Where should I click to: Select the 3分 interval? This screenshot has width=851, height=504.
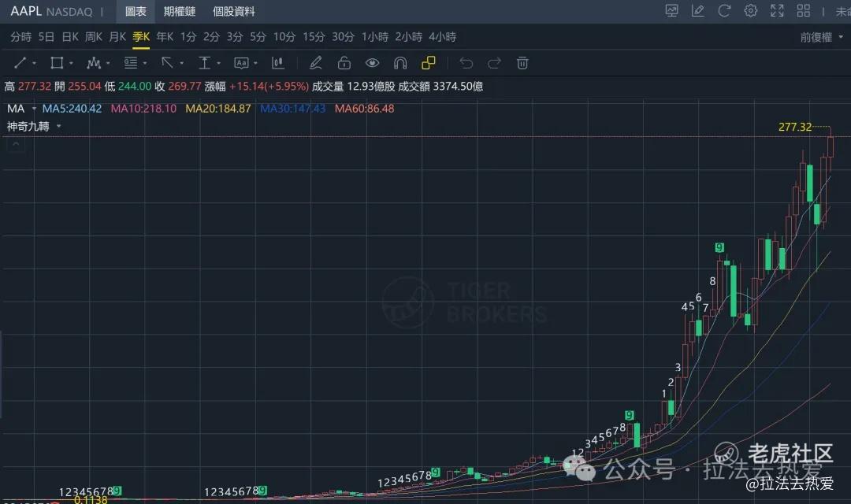(235, 37)
